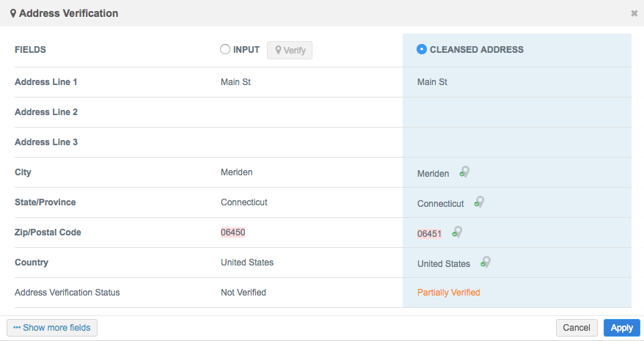Image resolution: width=644 pixels, height=341 pixels.
Task: Click the Partially Verified status text
Action: coord(448,293)
